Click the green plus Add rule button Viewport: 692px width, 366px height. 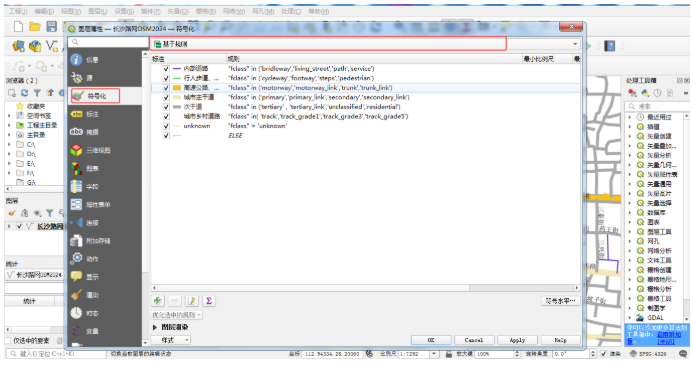[158, 301]
